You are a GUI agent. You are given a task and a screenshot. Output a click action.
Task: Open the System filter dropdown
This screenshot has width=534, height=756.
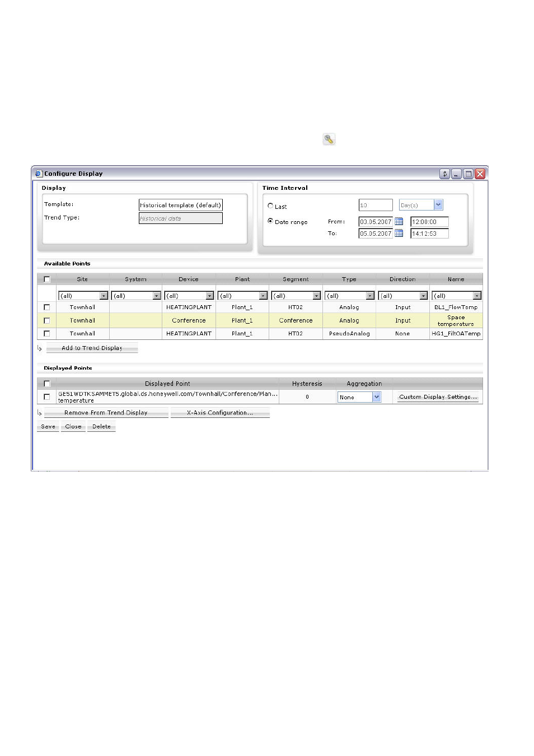tap(136, 296)
